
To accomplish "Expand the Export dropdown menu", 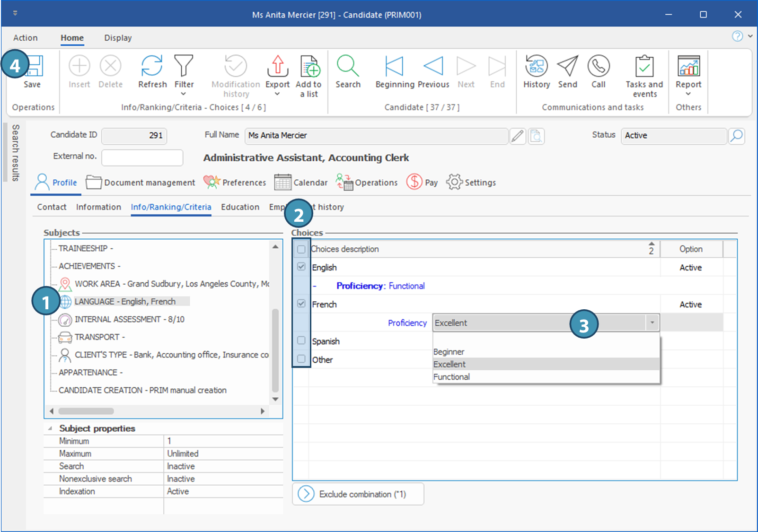I will coord(277,94).
